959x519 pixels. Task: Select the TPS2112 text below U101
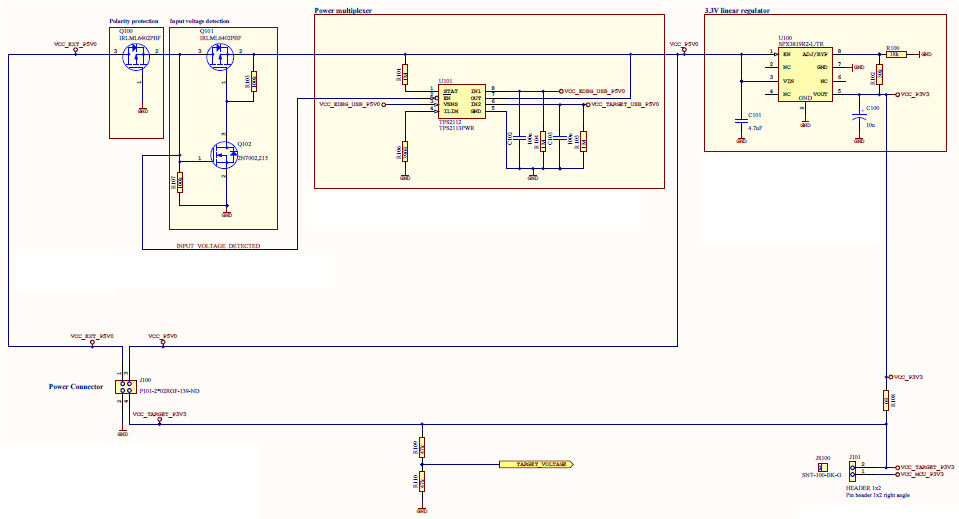coord(450,122)
